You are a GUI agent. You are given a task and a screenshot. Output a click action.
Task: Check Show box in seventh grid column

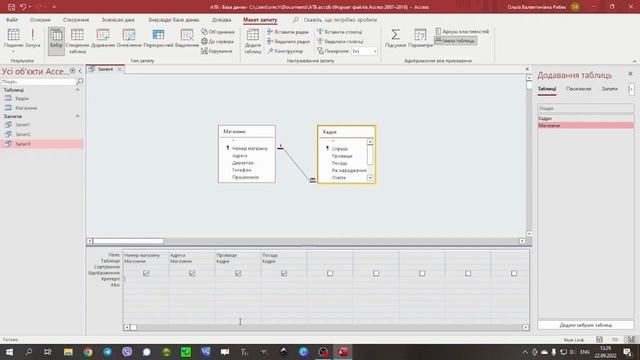pos(422,273)
